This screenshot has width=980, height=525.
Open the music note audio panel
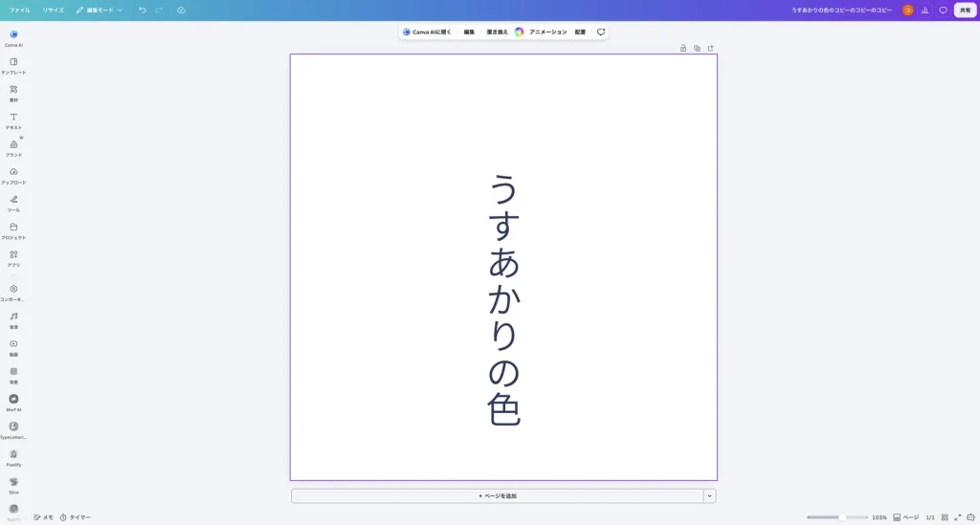(13, 320)
